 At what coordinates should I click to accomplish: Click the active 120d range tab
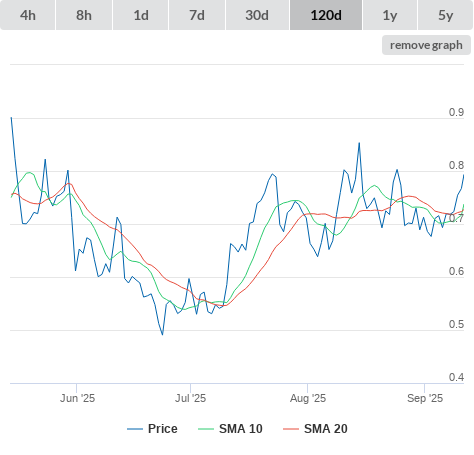pos(326,15)
